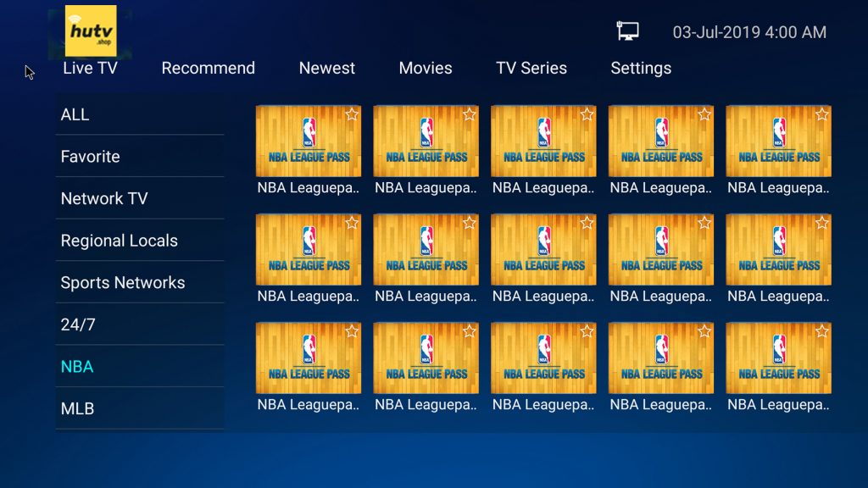Screen dimensions: 868x488
Task: Open Sports Networks category
Action: point(140,283)
